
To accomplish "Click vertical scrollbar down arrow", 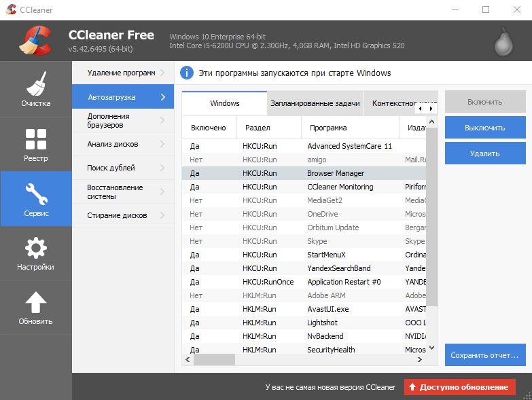I will click(x=431, y=348).
